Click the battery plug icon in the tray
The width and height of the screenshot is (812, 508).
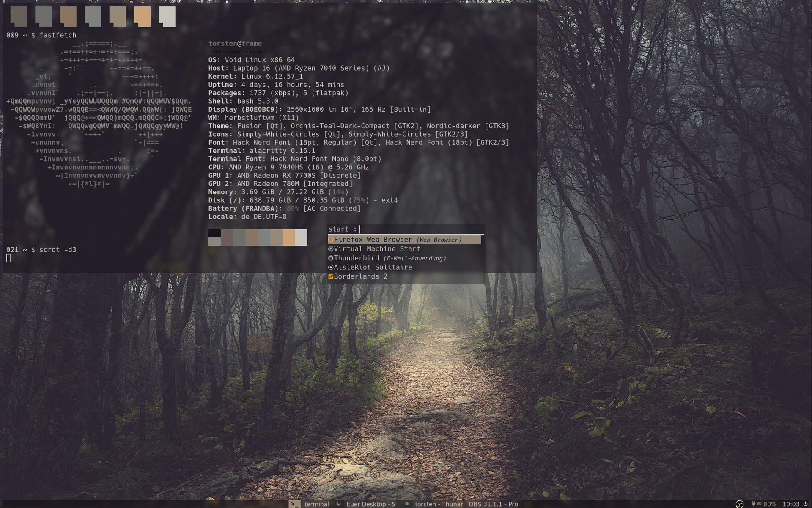click(753, 504)
